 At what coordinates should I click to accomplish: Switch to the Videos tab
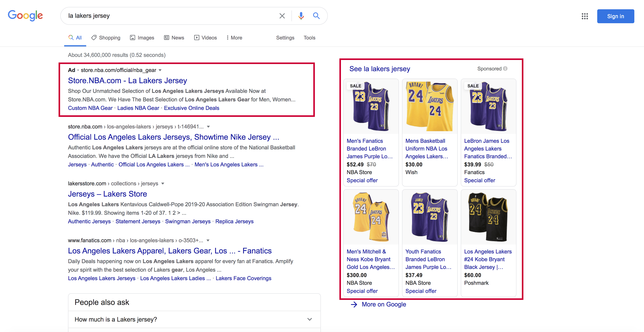point(205,38)
